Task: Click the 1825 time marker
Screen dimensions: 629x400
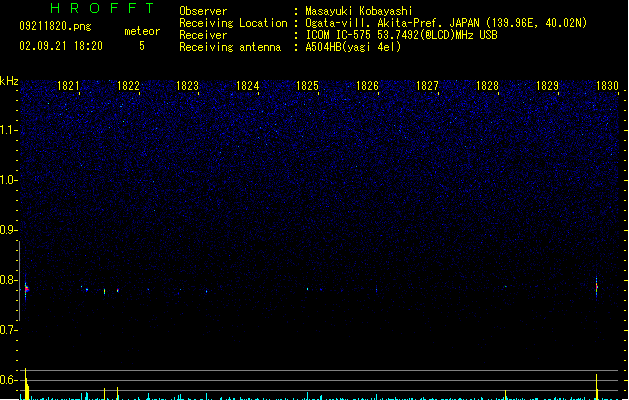Action: click(x=307, y=86)
